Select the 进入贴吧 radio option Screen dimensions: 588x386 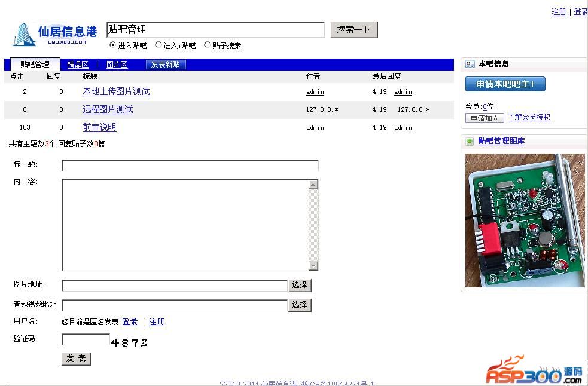[x=112, y=45]
